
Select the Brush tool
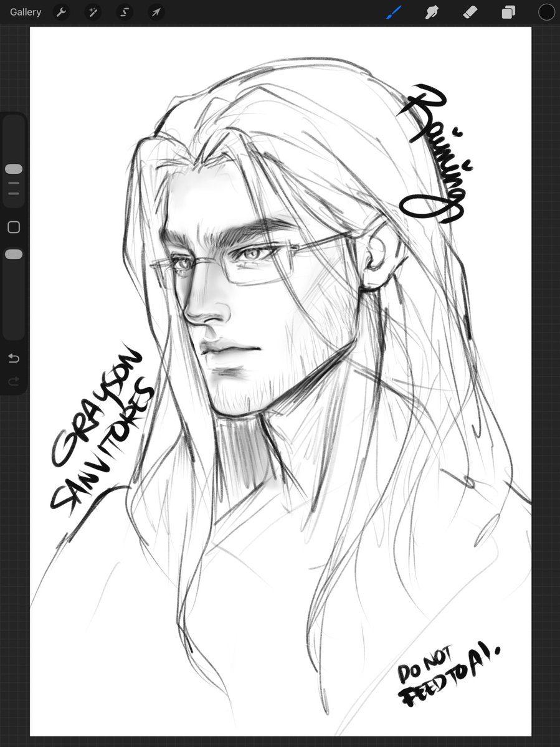(x=394, y=12)
